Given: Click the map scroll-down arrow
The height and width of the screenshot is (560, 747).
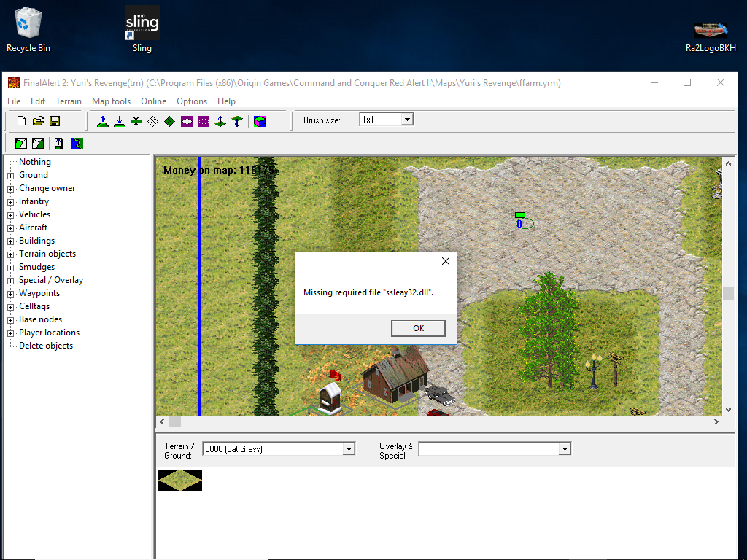Looking at the screenshot, I should 728,409.
